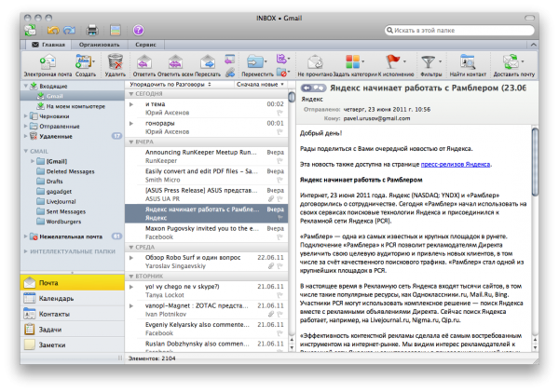Click the attachment paperclip icon in ribbon

(x=230, y=73)
